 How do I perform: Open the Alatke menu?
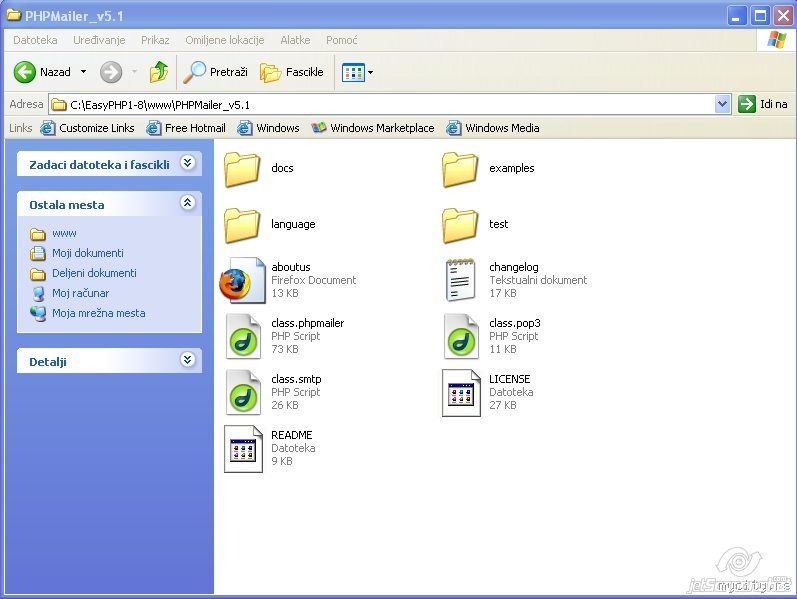click(x=295, y=40)
